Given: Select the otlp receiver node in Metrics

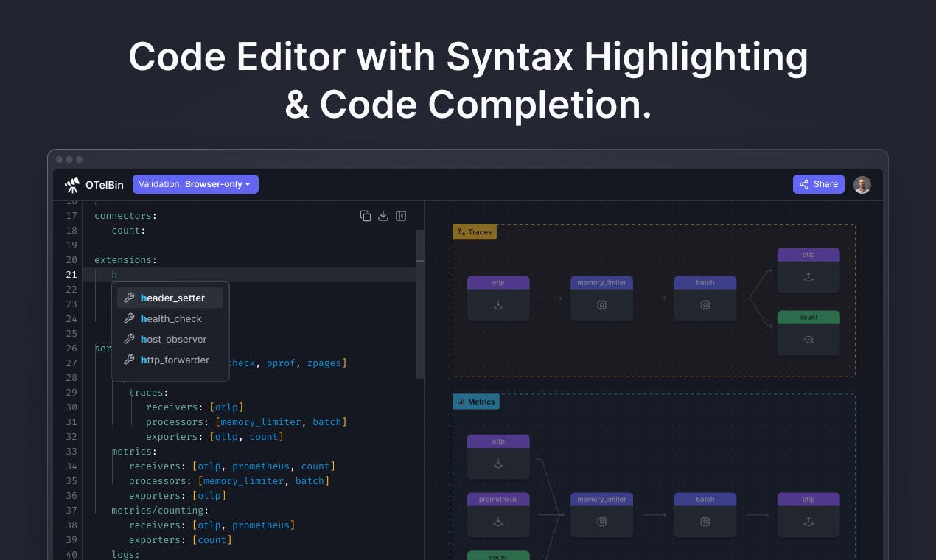Looking at the screenshot, I should (498, 457).
